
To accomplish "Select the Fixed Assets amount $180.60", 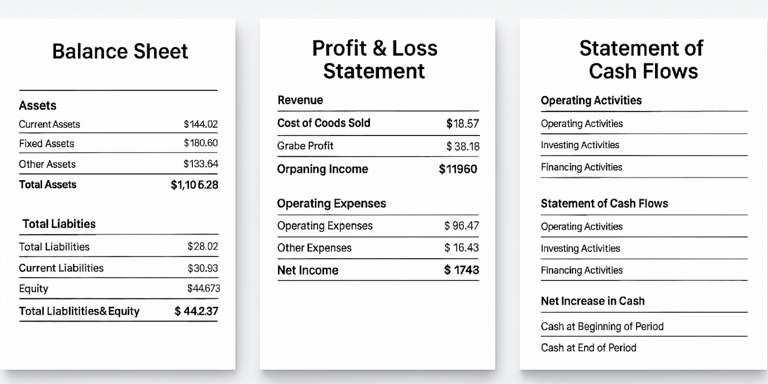I will click(x=201, y=143).
